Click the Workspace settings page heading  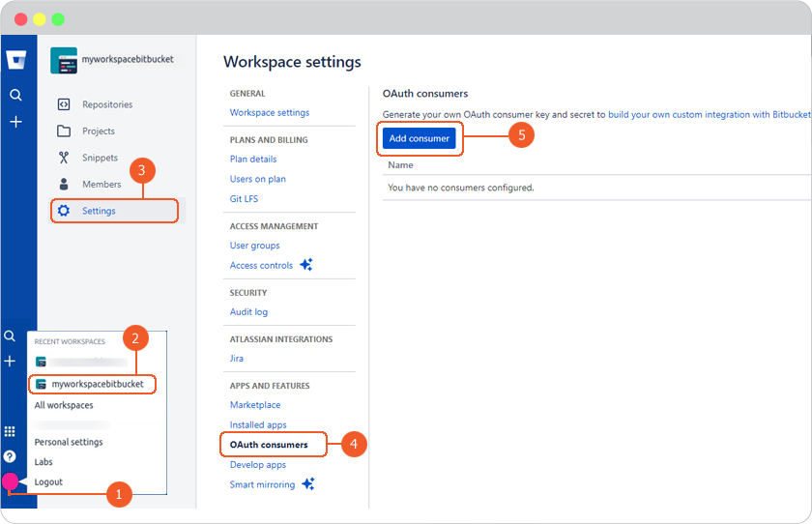pos(292,62)
